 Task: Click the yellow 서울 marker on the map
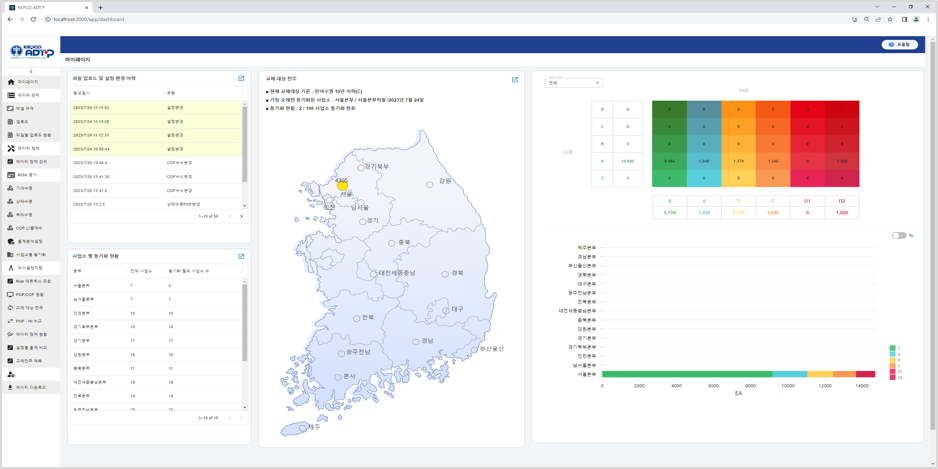click(342, 186)
